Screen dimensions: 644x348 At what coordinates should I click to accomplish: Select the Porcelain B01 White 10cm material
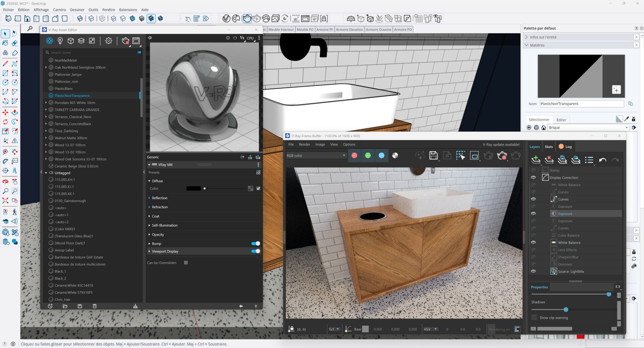coord(75,103)
